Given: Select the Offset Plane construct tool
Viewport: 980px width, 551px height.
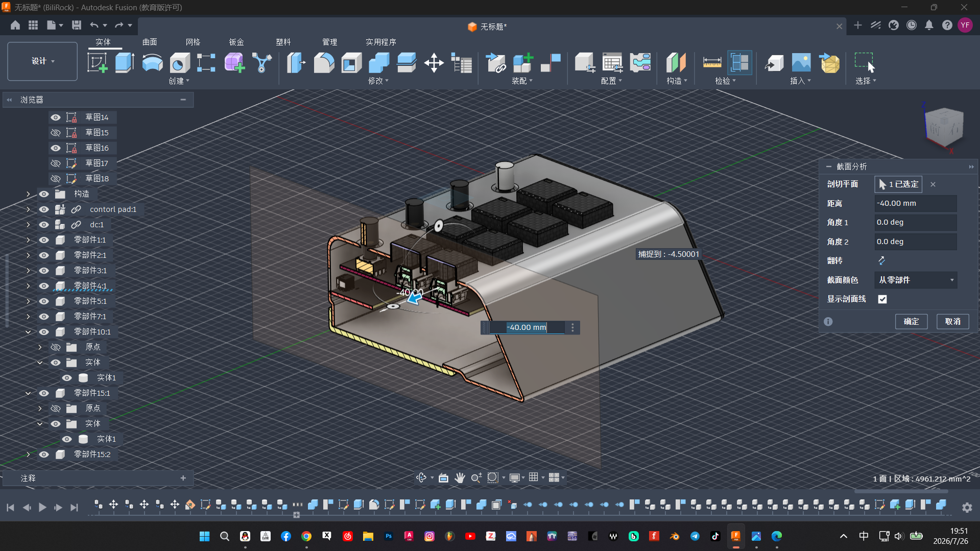Looking at the screenshot, I should tap(676, 63).
